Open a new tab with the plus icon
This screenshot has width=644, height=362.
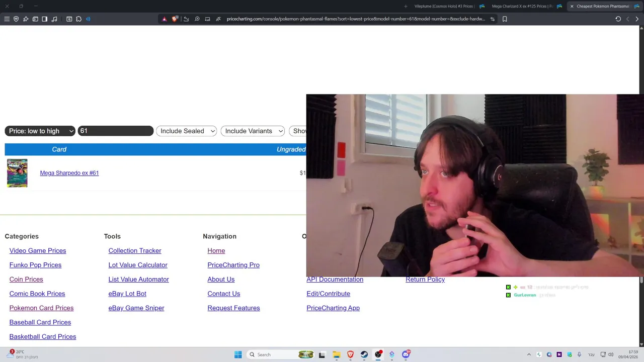click(x=406, y=6)
